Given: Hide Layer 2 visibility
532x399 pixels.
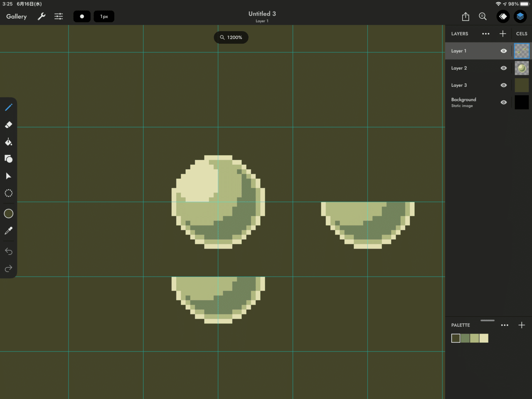Looking at the screenshot, I should point(504,68).
